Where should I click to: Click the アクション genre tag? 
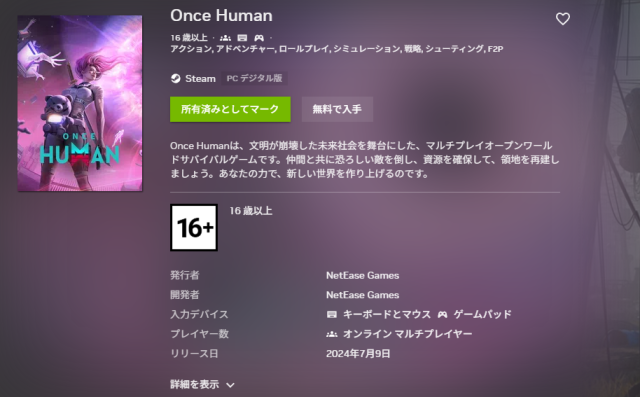pyautogui.click(x=191, y=49)
